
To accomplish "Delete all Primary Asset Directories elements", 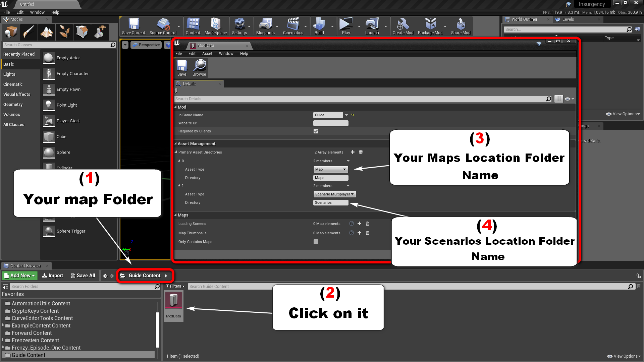I will (361, 152).
